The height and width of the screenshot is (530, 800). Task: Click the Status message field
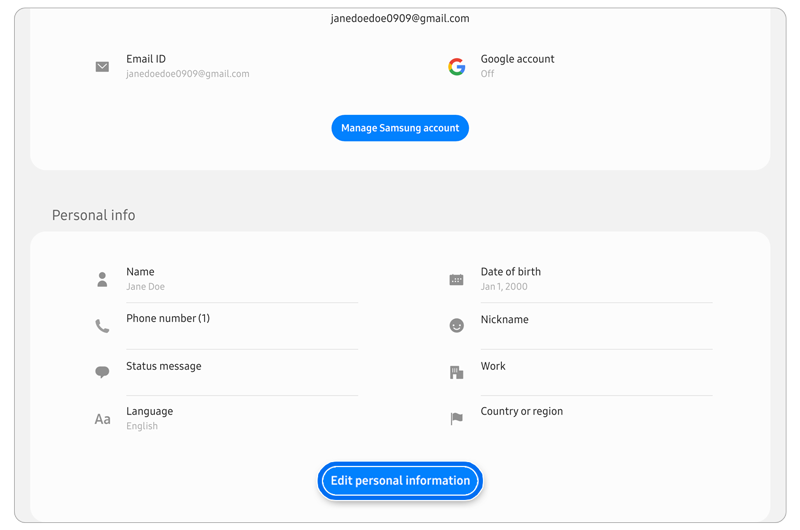click(164, 367)
